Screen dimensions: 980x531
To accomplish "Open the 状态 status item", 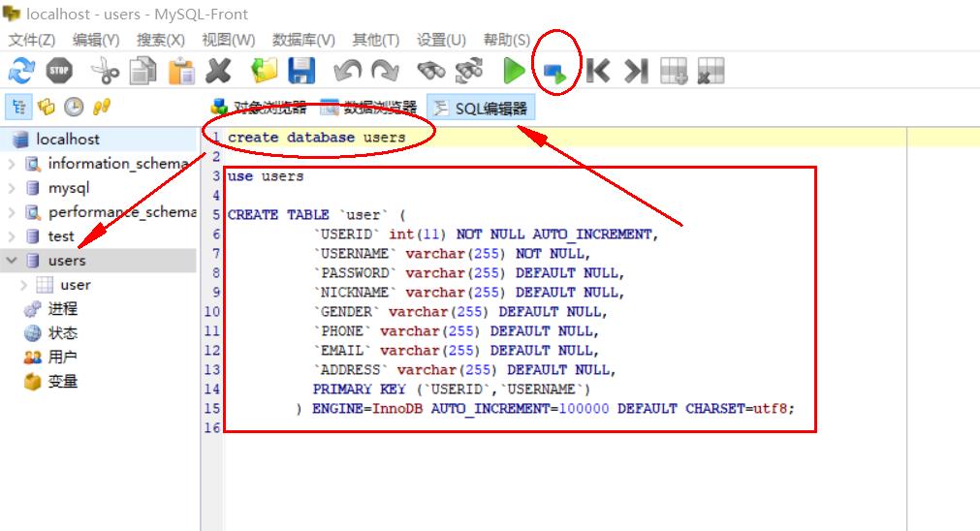I will (62, 333).
